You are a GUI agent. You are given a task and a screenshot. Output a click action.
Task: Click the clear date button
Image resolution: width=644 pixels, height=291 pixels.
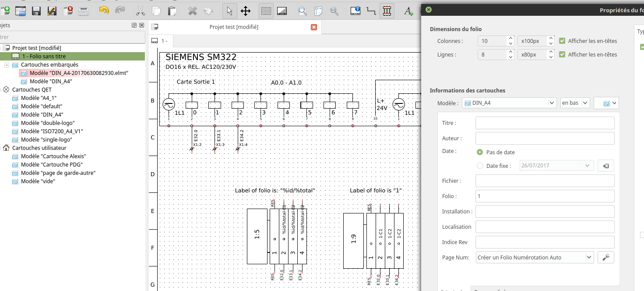pyautogui.click(x=605, y=166)
